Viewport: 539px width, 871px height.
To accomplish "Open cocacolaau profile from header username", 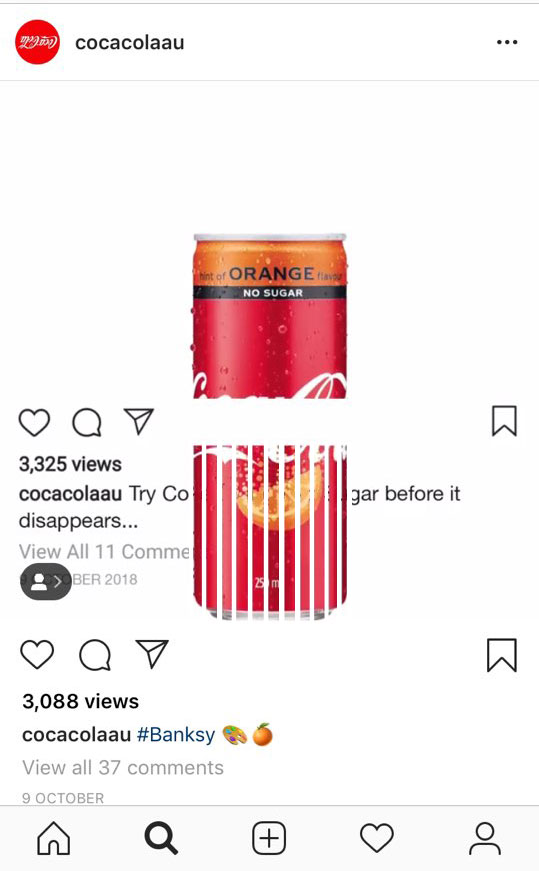I will [129, 42].
